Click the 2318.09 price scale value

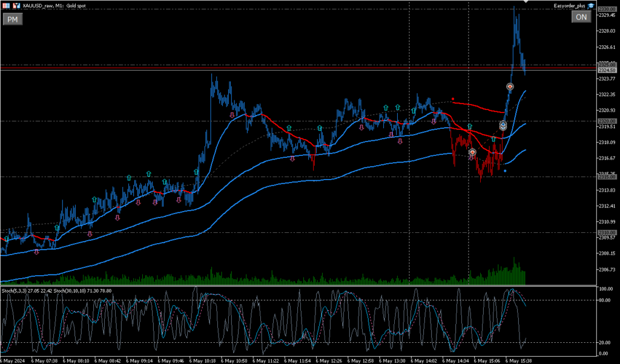(607, 142)
